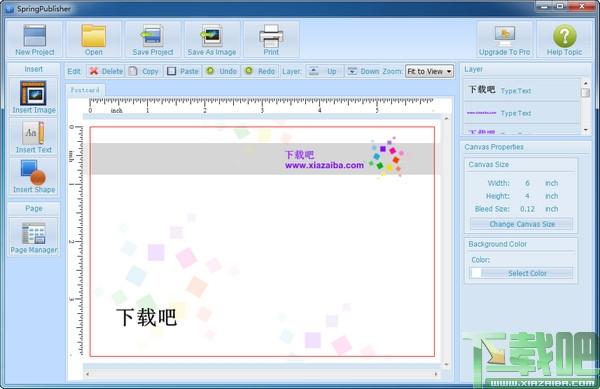This screenshot has width=600, height=389.
Task: Click canvas vertical scrollbar down arrow
Action: pos(446,365)
